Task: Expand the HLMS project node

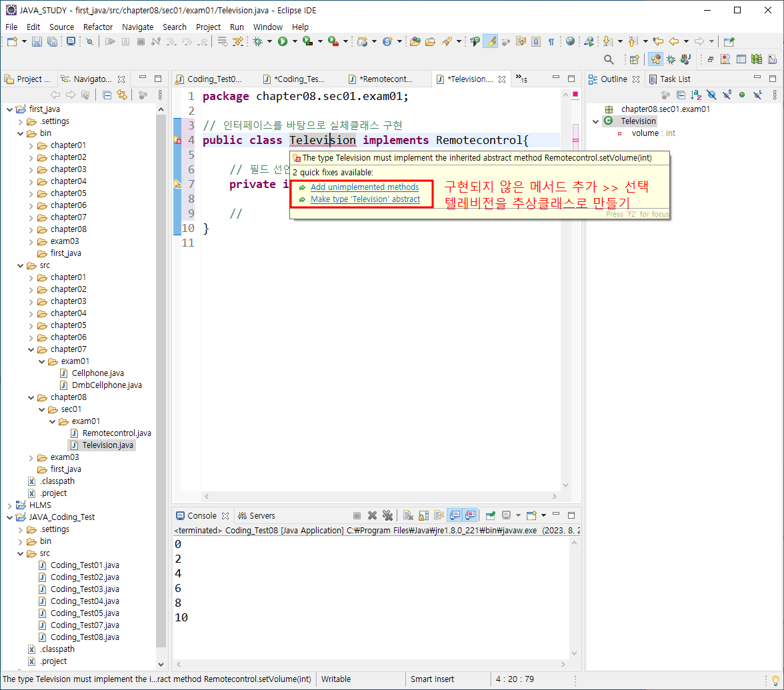Action: 9,505
